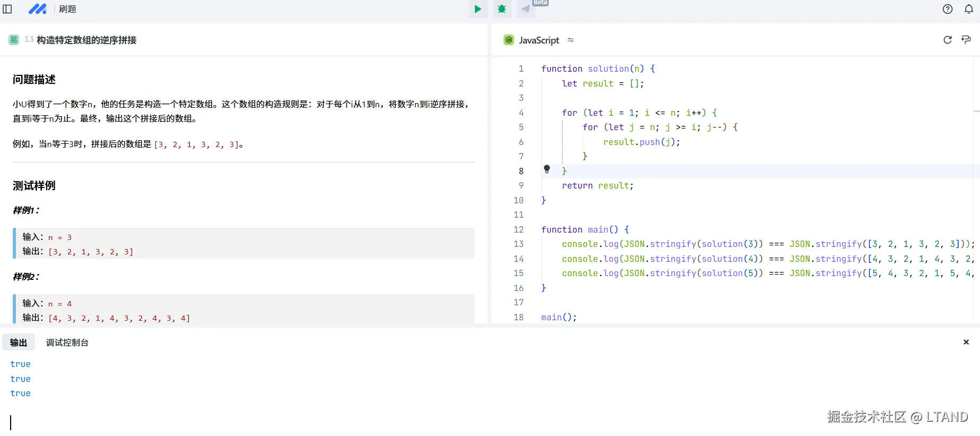The width and height of the screenshot is (980, 436).
Task: Click first true in output
Action: [21, 364]
